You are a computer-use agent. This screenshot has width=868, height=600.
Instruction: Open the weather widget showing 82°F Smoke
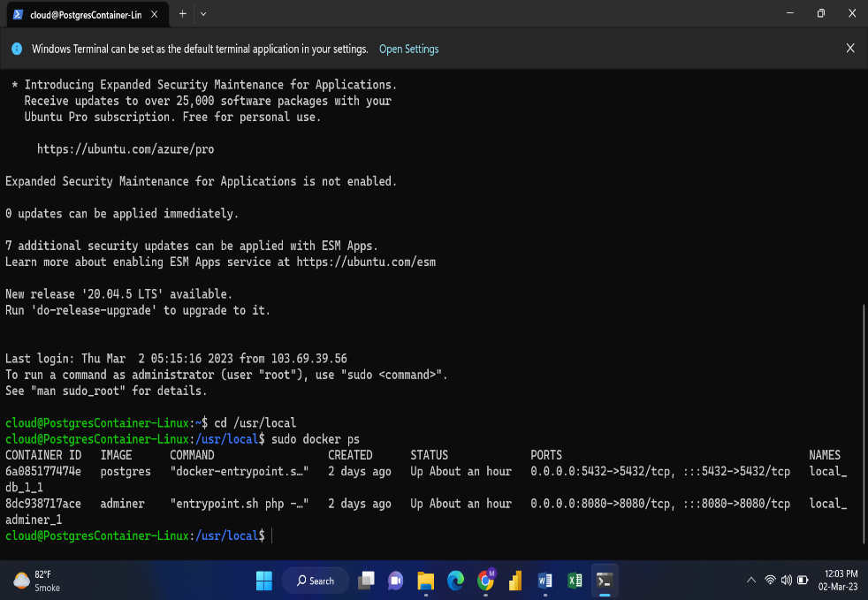click(x=36, y=581)
